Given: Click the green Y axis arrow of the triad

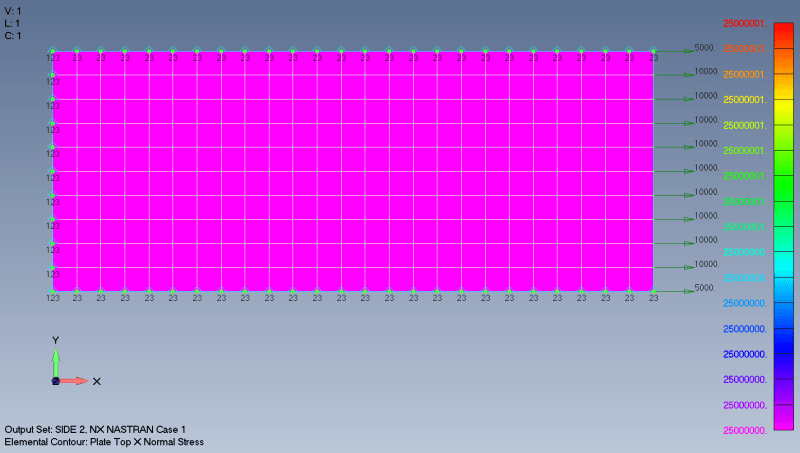Looking at the screenshot, I should pos(56,363).
